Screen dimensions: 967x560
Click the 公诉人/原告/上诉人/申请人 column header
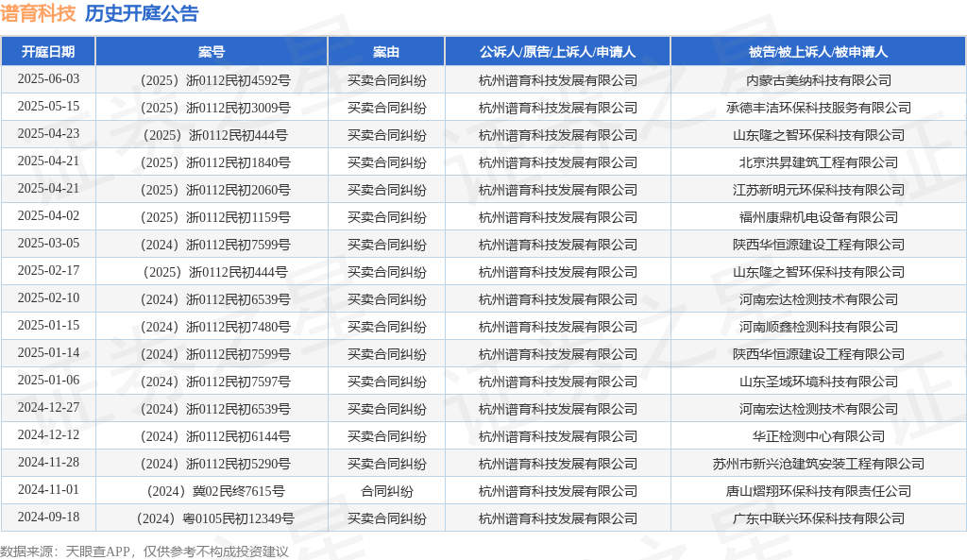pos(557,52)
